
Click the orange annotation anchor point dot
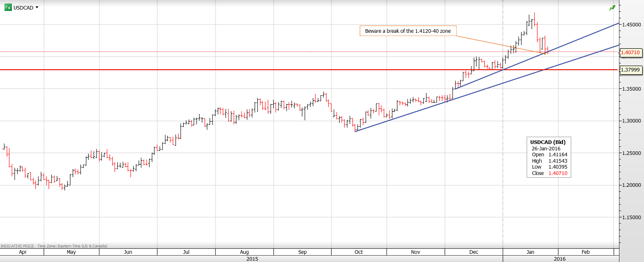point(546,53)
